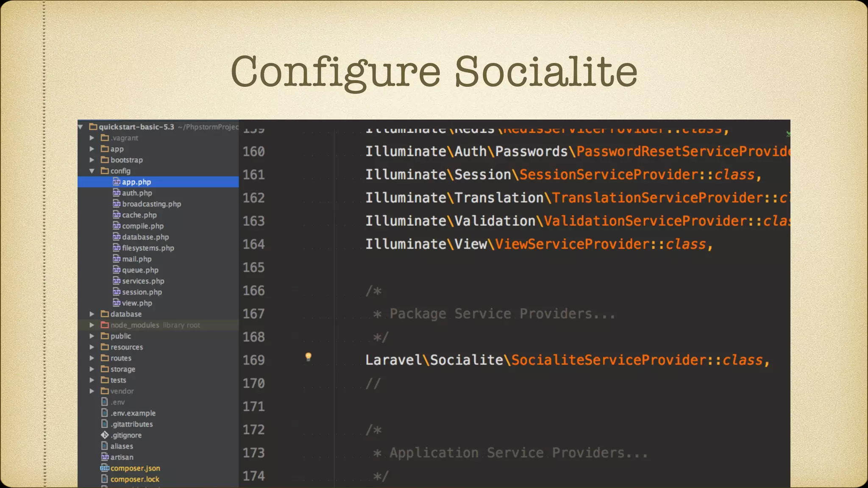Select app.php in config folder
868x488 pixels.
pos(158,182)
